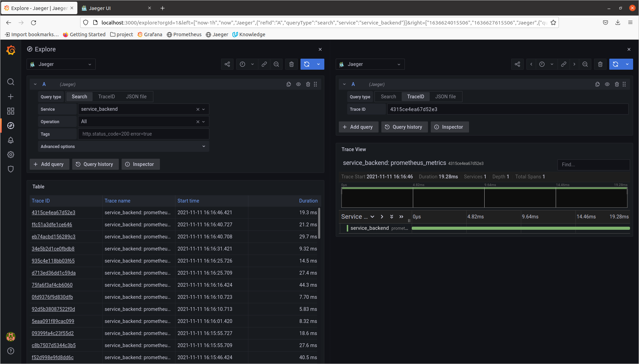Click green service_backend span bar
The width and height of the screenshot is (639, 364).
[521, 228]
